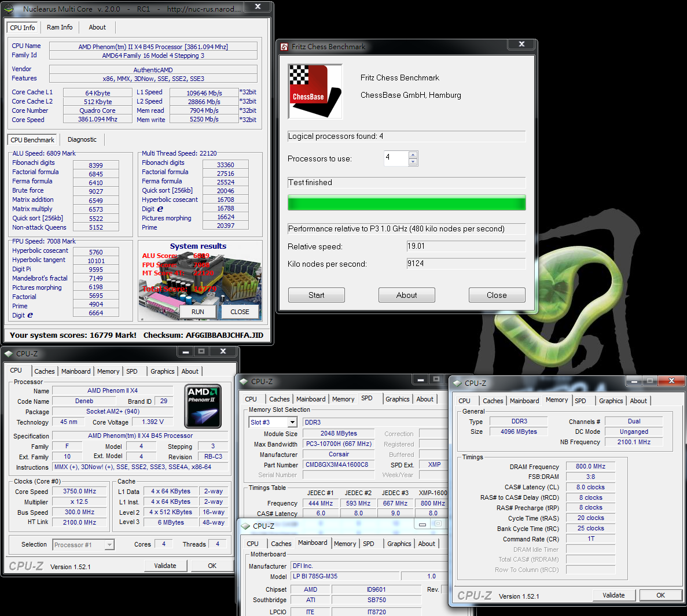Click the Checksum AFGGIBBABJCHFA.JID status text

pos(203,335)
